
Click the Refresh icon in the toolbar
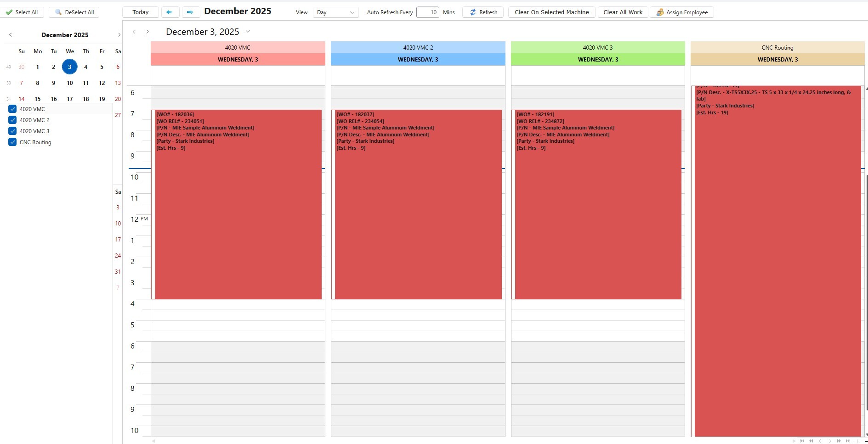coord(472,12)
